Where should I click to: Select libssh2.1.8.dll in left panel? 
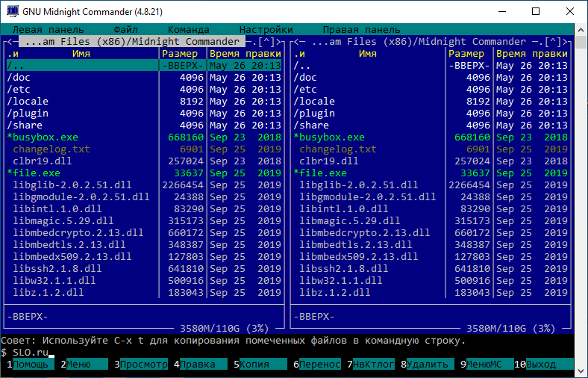pyautogui.click(x=144, y=269)
